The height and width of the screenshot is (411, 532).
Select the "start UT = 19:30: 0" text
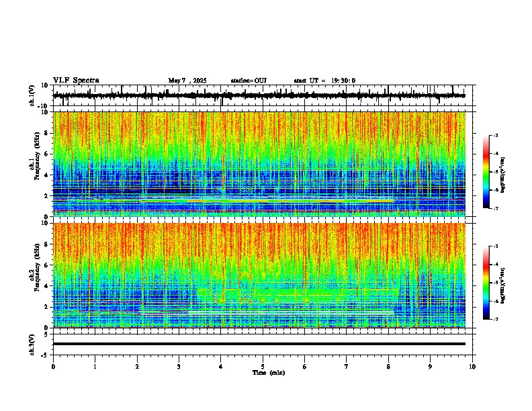click(324, 81)
